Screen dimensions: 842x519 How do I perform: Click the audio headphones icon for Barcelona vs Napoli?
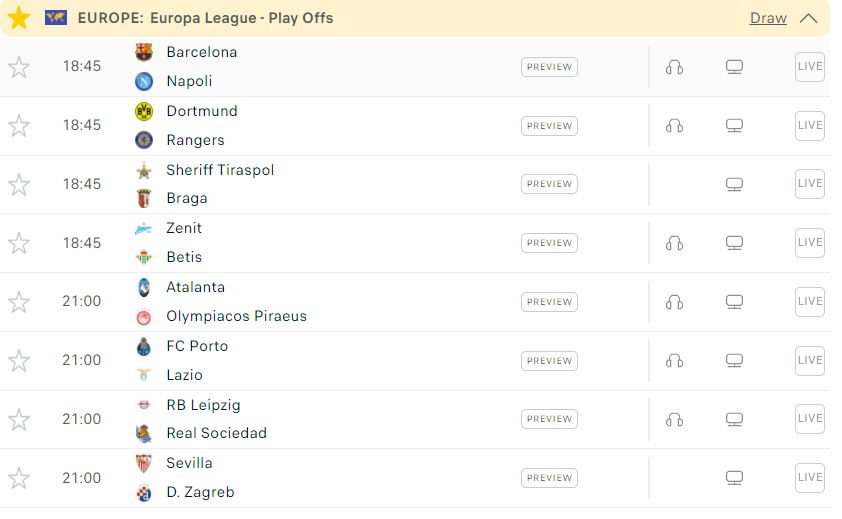[x=674, y=67]
